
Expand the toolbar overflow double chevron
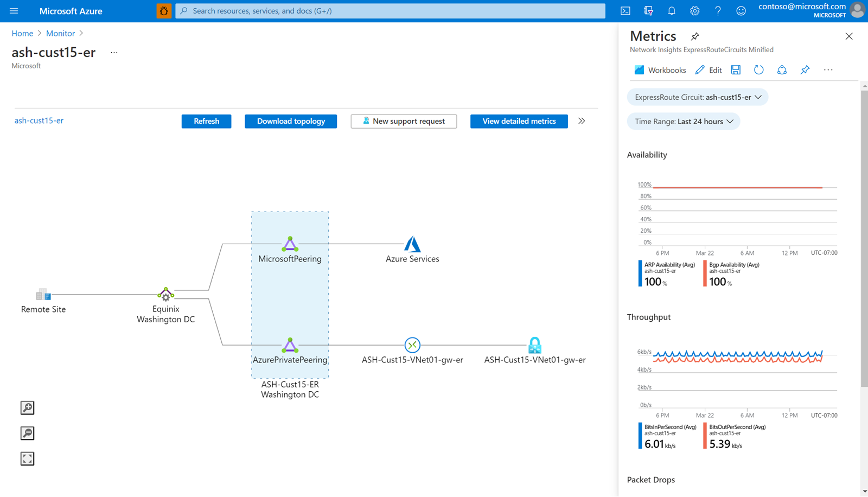click(x=582, y=121)
